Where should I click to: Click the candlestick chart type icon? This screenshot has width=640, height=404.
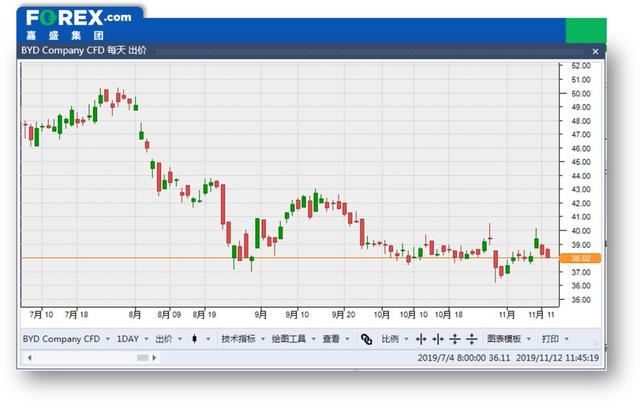point(195,339)
